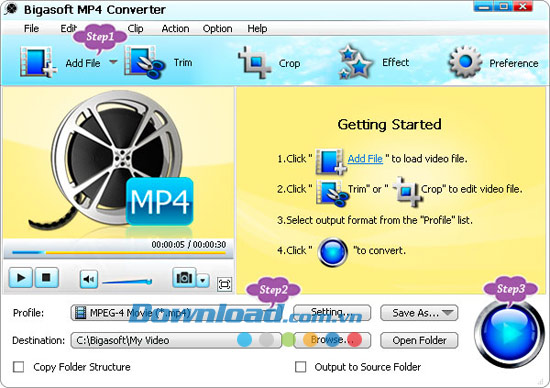Image resolution: width=550 pixels, height=388 pixels.
Task: Open the Option menu
Action: tap(217, 28)
